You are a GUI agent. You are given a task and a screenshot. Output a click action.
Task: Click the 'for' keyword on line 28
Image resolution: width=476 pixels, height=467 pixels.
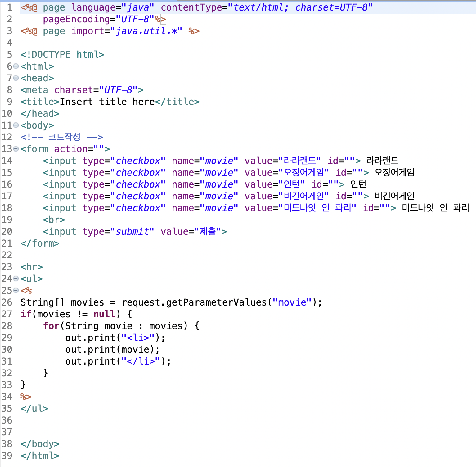click(x=51, y=326)
